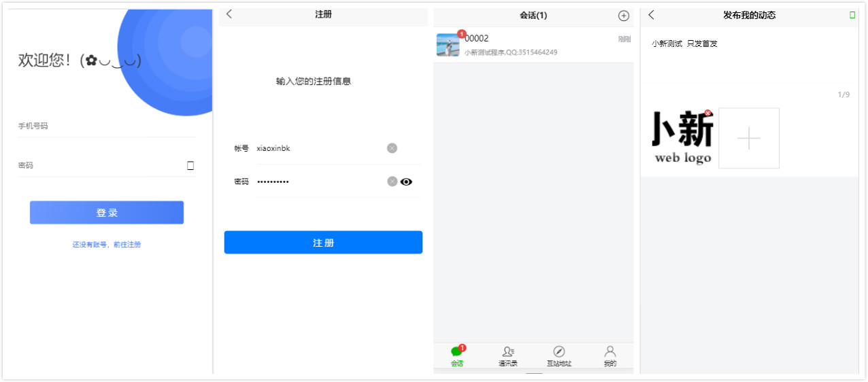Toggle password visibility eye icon
This screenshot has width=868, height=382.
click(x=407, y=181)
